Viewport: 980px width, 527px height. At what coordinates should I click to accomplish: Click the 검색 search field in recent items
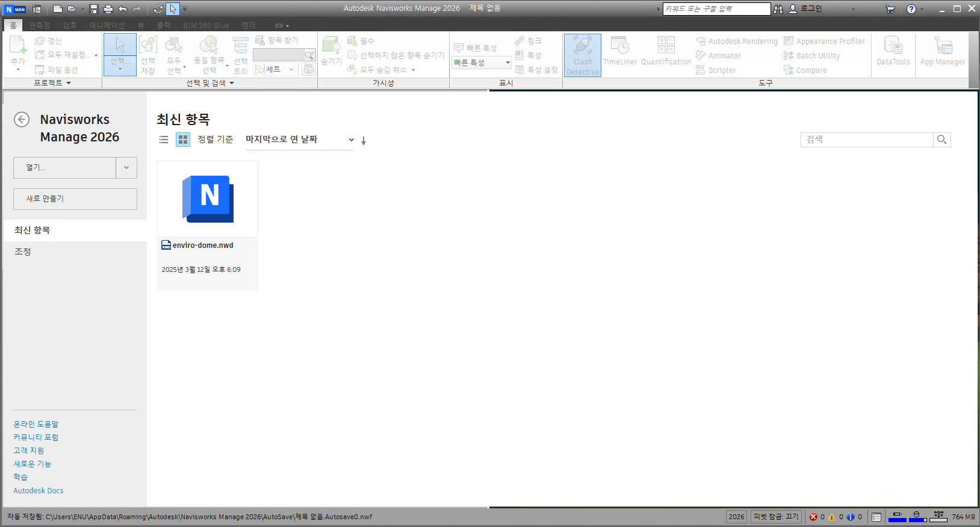(867, 140)
